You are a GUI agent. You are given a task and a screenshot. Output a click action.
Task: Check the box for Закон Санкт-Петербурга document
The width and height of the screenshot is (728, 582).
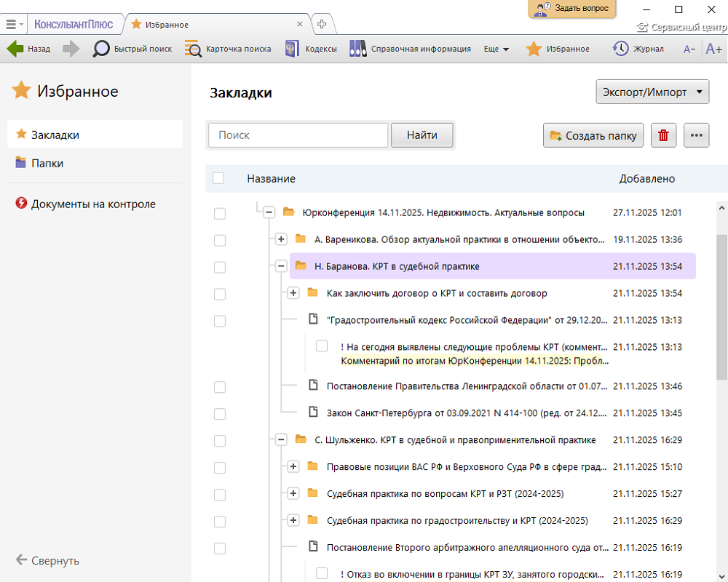[220, 413]
